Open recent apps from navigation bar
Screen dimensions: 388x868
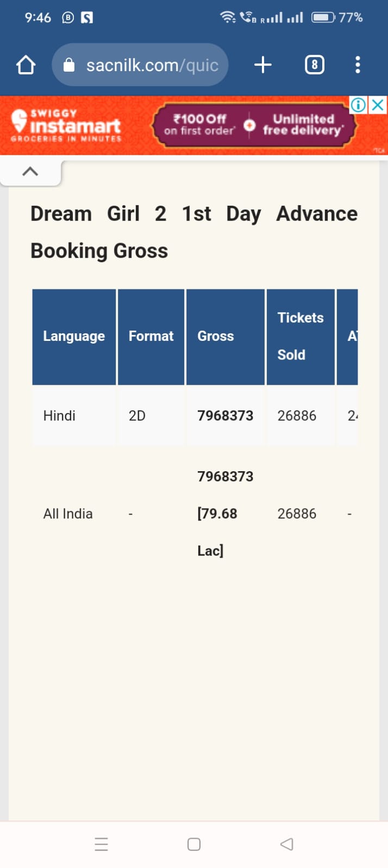(x=102, y=844)
